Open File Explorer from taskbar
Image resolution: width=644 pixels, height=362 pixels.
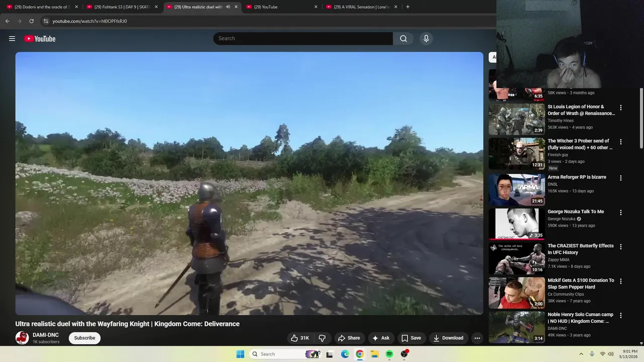click(375, 354)
